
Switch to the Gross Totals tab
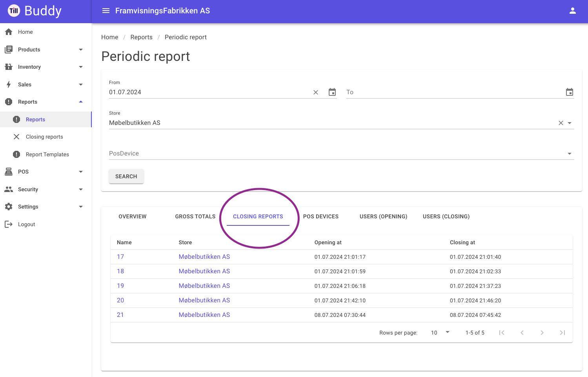[195, 216]
